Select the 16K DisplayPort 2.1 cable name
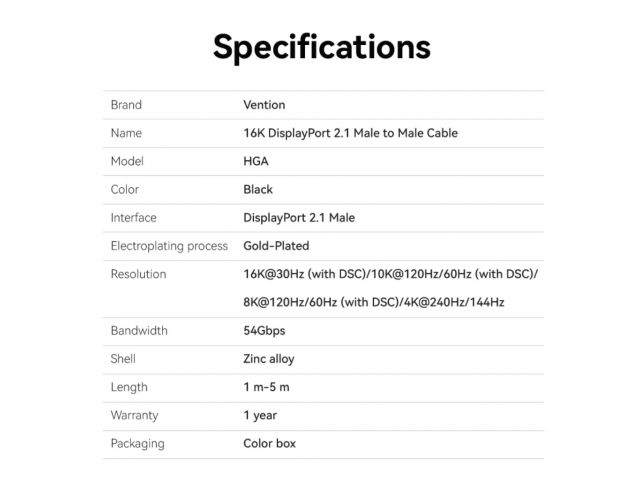 [x=350, y=133]
